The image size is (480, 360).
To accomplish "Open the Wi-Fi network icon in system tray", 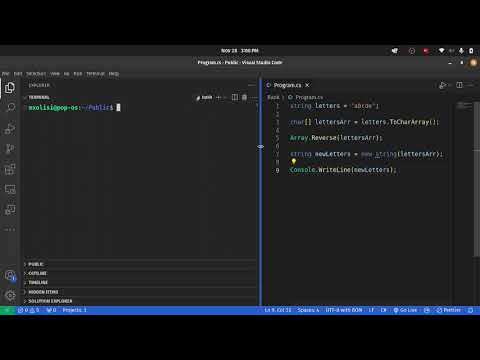I will coord(441,51).
